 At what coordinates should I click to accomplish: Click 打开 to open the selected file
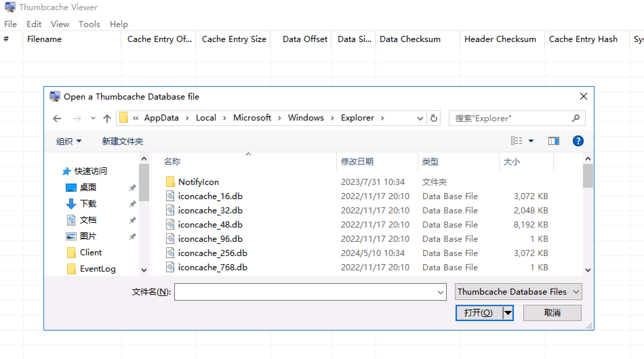478,313
